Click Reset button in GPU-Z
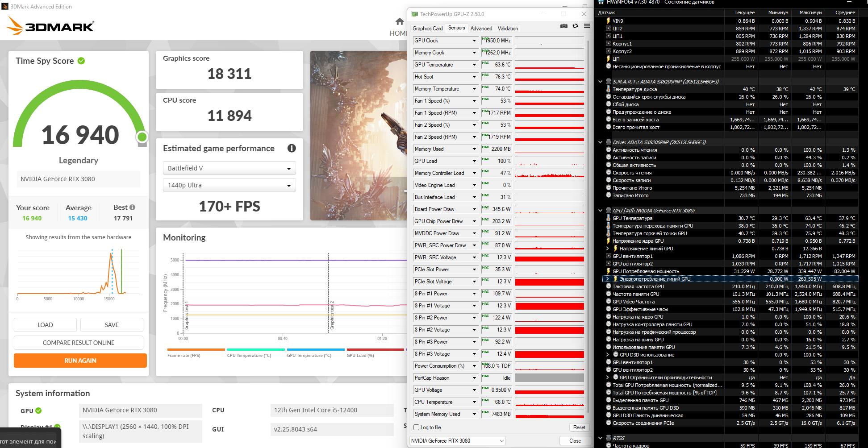 pos(579,427)
